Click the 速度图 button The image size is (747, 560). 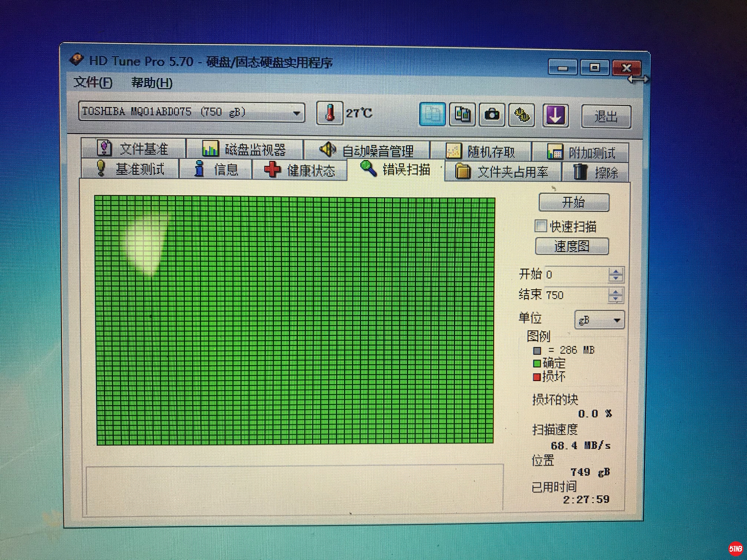[x=572, y=246]
